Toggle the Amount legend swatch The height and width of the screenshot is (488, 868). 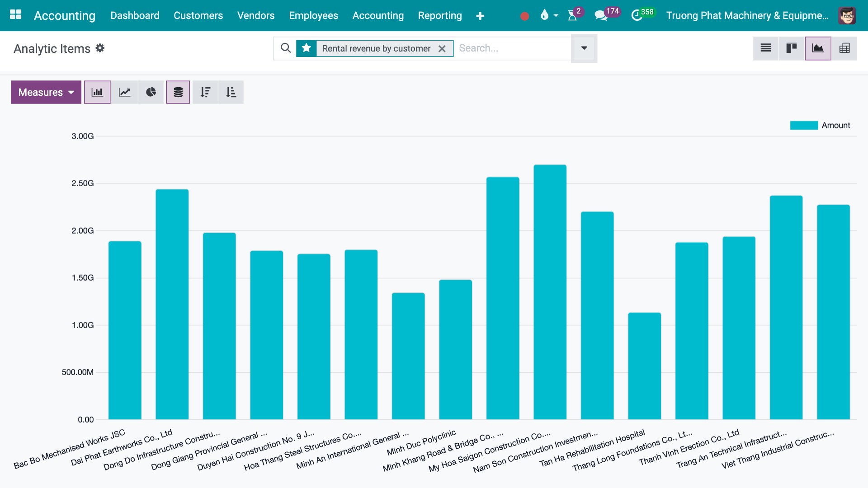[804, 125]
